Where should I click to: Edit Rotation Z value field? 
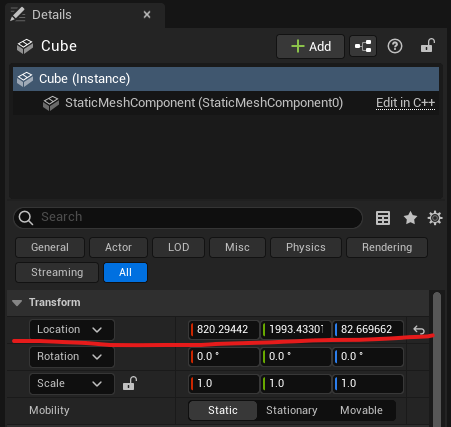368,357
